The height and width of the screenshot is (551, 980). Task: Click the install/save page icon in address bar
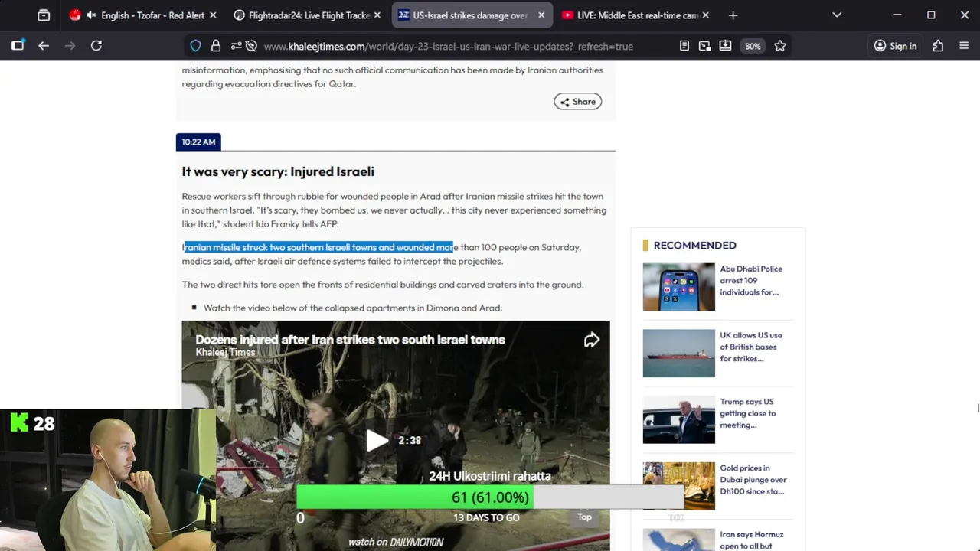pos(725,46)
